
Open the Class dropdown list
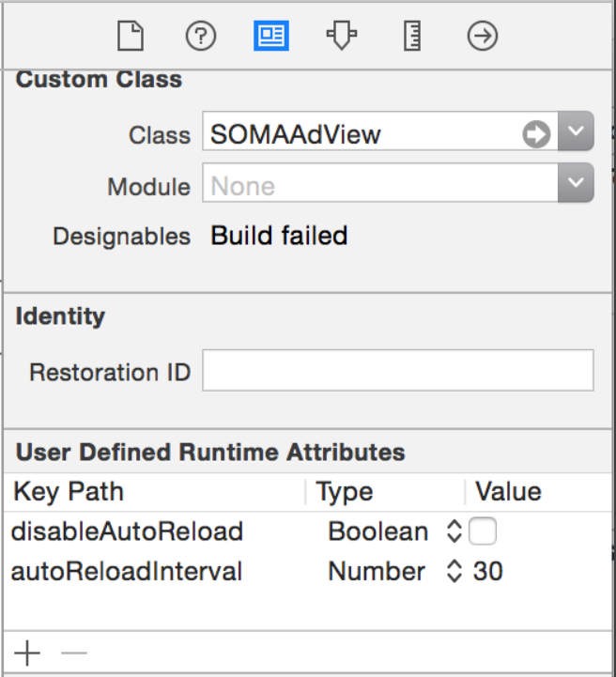[x=576, y=131]
